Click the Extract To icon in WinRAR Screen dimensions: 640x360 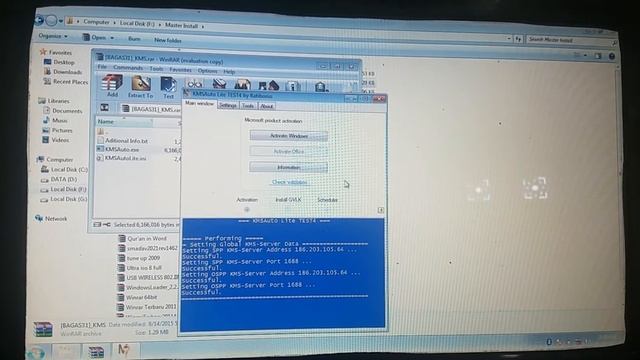(140, 87)
